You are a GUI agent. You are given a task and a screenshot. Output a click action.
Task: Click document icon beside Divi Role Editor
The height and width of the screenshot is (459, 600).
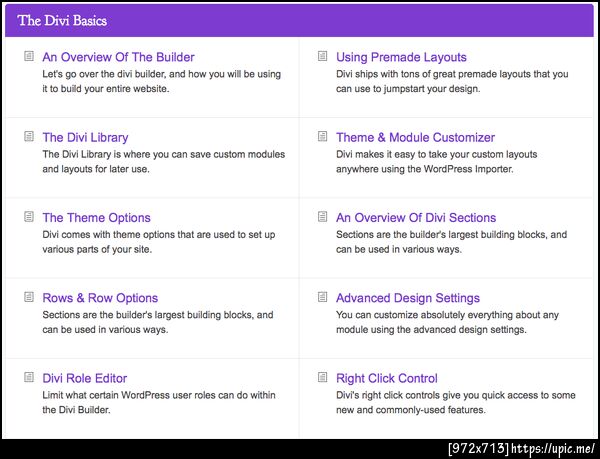tap(29, 377)
